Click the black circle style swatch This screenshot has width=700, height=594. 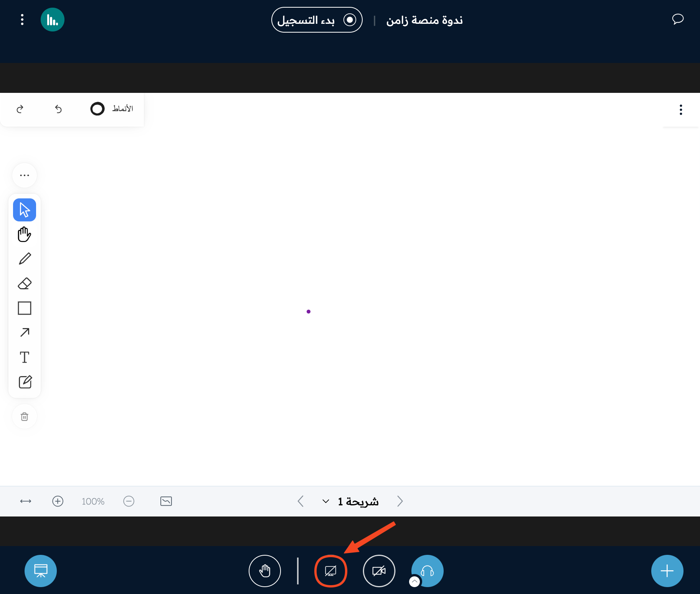[97, 109]
